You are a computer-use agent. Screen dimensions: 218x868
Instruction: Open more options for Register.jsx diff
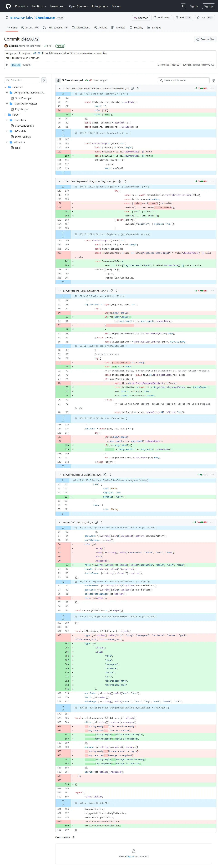click(212, 181)
